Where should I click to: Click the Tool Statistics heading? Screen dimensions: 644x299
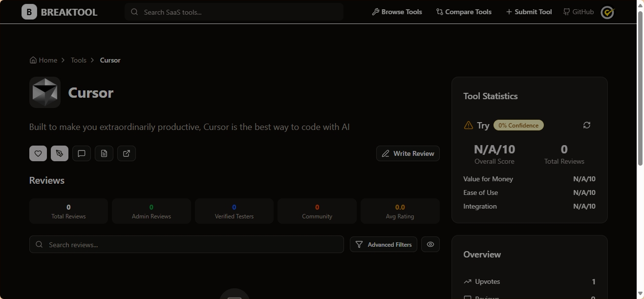[x=491, y=96]
